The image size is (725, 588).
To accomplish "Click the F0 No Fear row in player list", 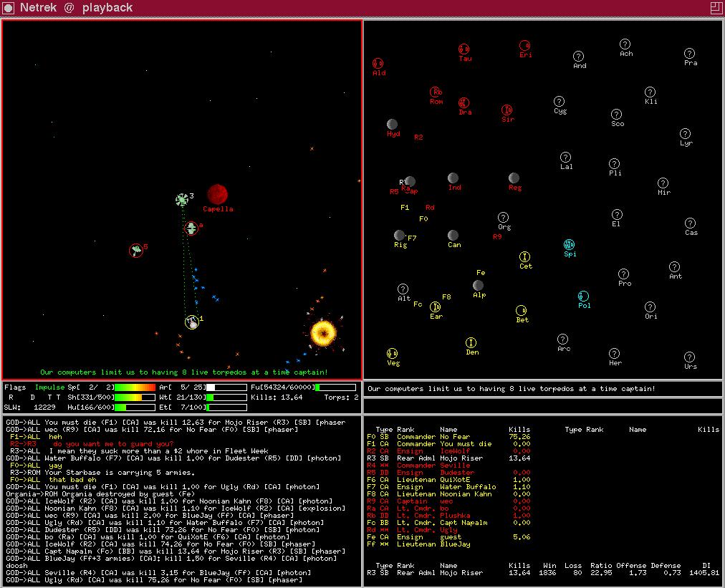I will (x=448, y=437).
